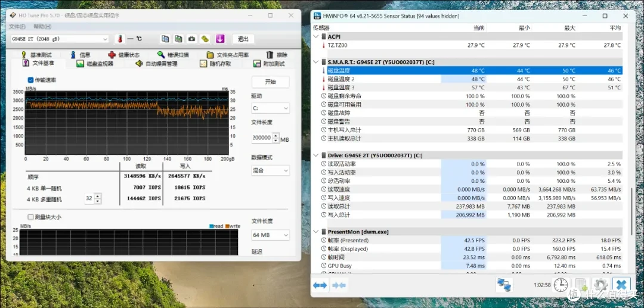
Task: Click the 最大 column header
Action: [x=569, y=28]
